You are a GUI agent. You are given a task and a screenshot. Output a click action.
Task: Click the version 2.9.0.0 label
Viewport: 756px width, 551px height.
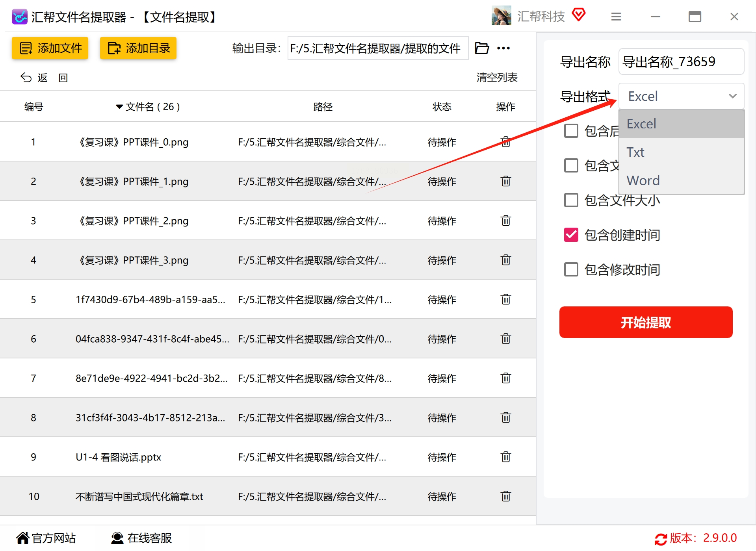(x=703, y=538)
